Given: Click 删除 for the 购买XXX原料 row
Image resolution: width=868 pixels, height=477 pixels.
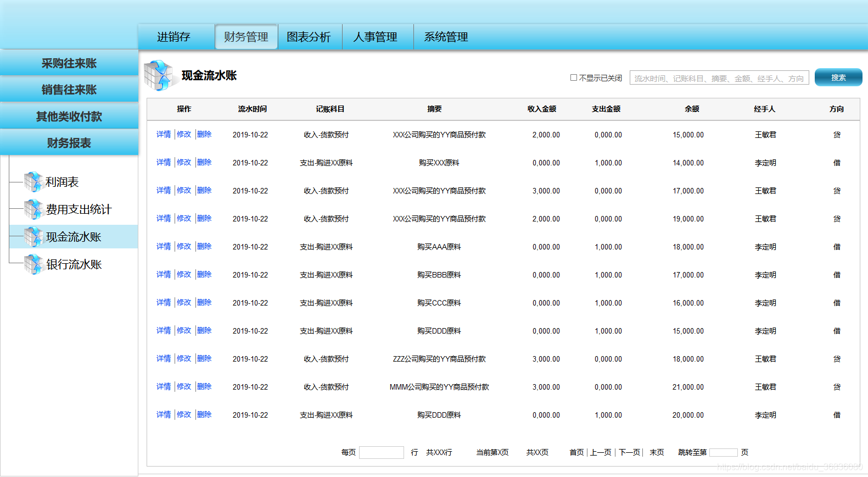Looking at the screenshot, I should (204, 162).
